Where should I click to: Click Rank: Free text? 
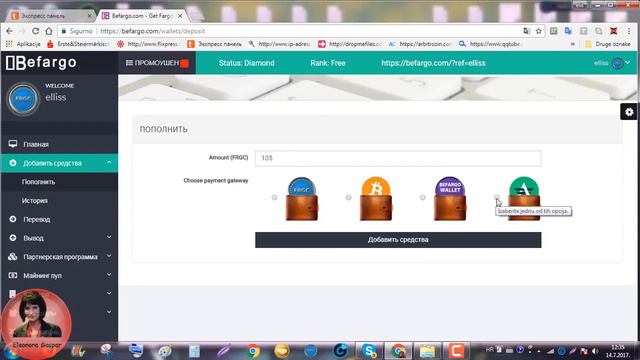pyautogui.click(x=328, y=63)
